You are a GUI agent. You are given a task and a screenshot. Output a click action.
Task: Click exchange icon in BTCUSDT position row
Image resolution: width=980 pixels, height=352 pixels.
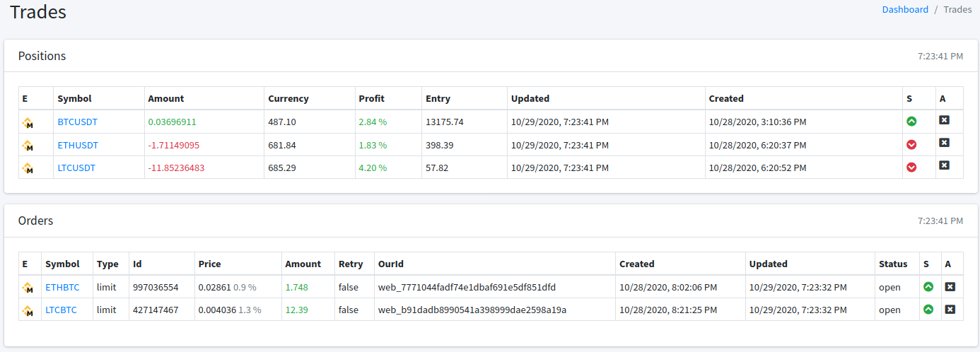[x=28, y=122]
